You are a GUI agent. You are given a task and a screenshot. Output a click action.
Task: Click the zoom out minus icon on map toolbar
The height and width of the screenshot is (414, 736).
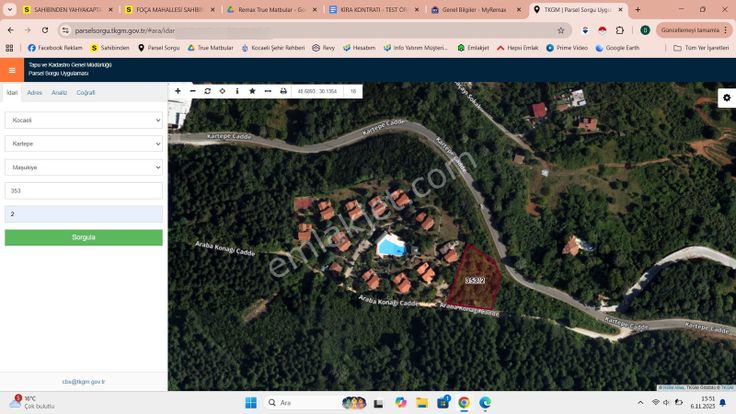pos(193,91)
